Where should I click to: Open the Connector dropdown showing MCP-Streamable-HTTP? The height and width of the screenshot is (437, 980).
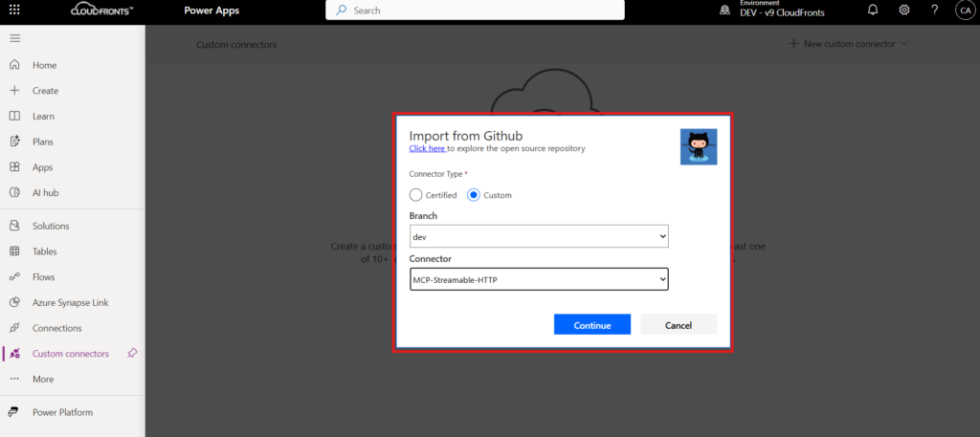click(539, 279)
